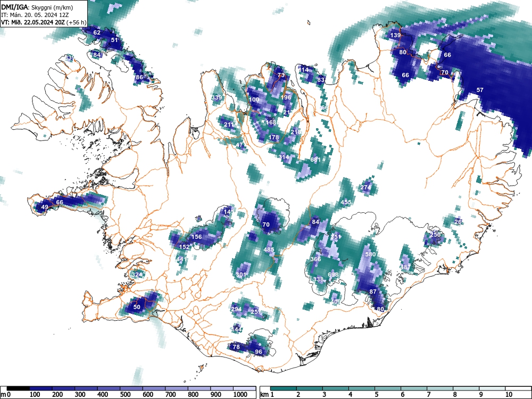This screenshot has height=399, width=532.
Task: Click the visibility value '681' on the map
Action: click(x=315, y=160)
